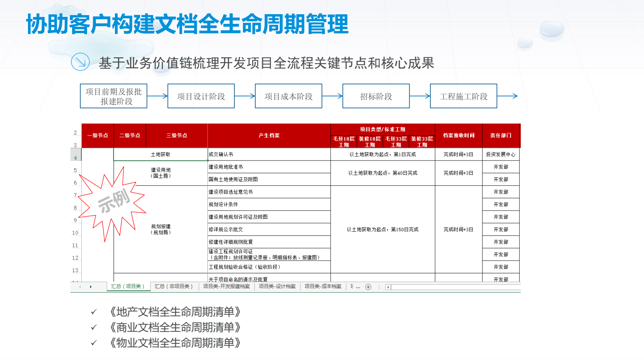Click the 项目成本阶段 process box
This screenshot has height=361, width=644.
click(x=289, y=96)
